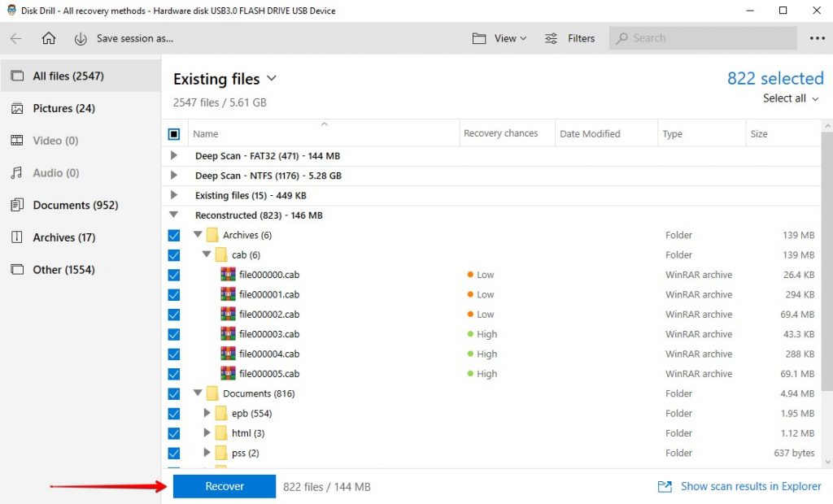The image size is (833, 504).
Task: Click the Save session as download icon
Action: coord(79,37)
